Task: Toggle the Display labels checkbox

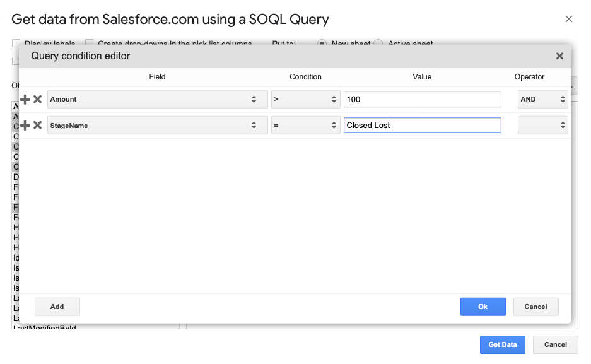Action: point(16,43)
